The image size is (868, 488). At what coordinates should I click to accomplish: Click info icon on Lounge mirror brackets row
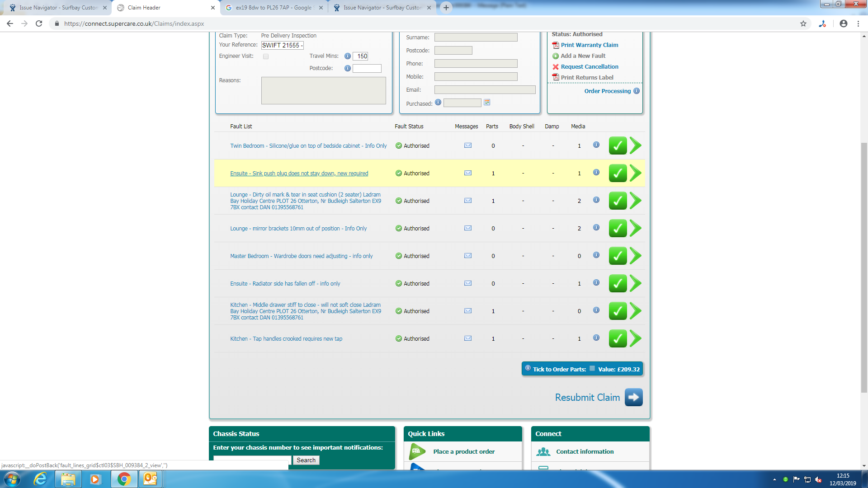pos(596,228)
